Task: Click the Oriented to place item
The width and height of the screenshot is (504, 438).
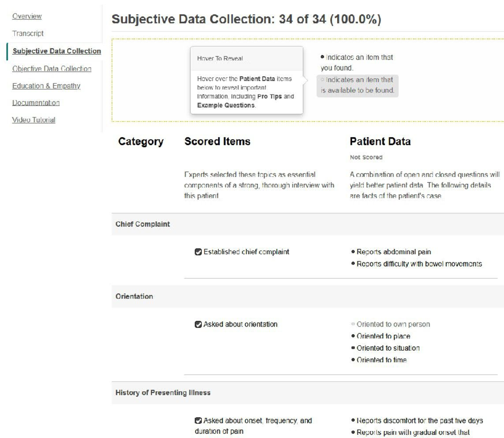Action: point(383,336)
